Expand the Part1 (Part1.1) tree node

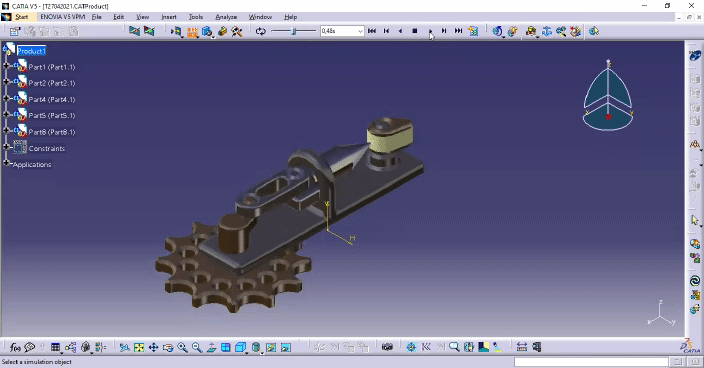coord(6,66)
